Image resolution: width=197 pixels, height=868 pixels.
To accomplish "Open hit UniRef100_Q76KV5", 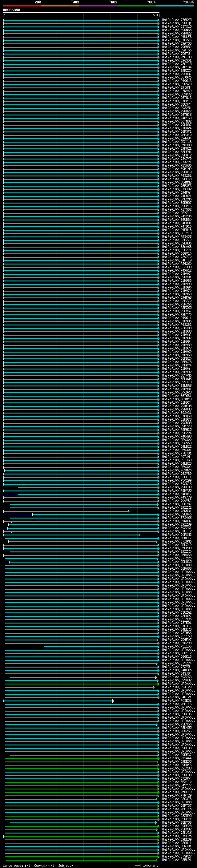I will coord(176,20).
